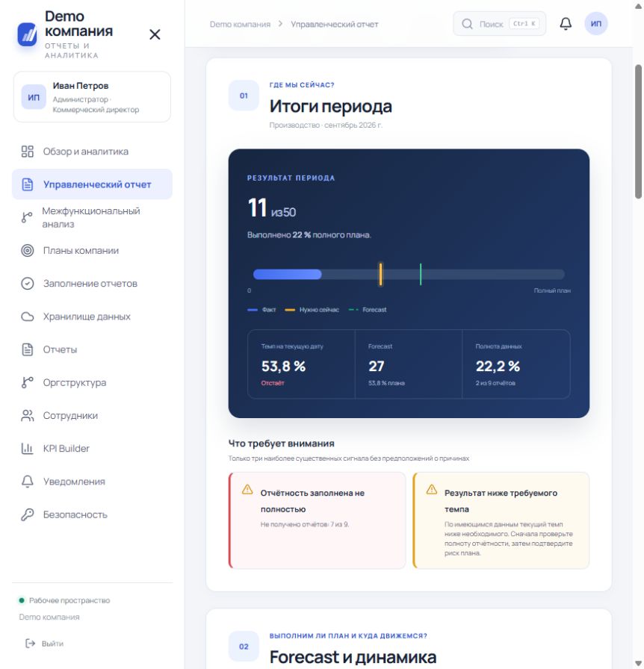Click the Demo компания logo icon

pos(27,34)
